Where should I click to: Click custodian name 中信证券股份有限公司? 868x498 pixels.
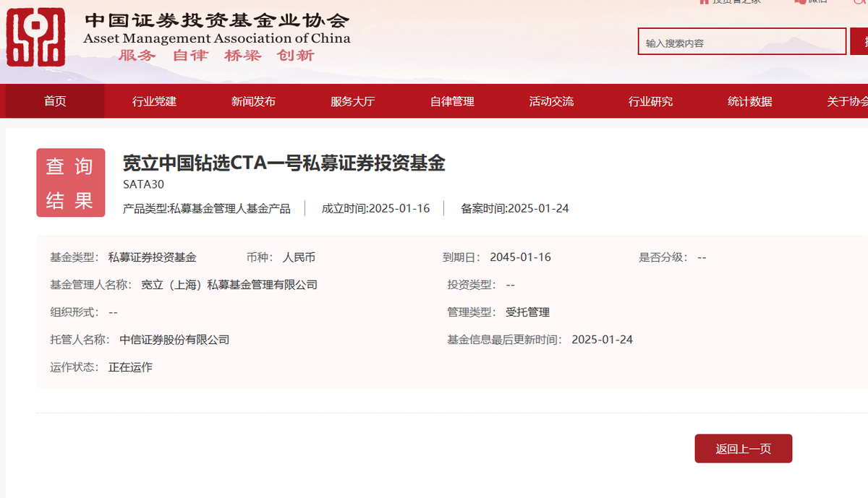174,340
